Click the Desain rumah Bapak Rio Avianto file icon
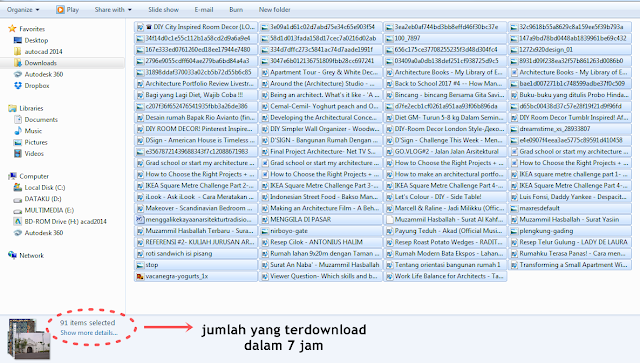 [x=140, y=118]
